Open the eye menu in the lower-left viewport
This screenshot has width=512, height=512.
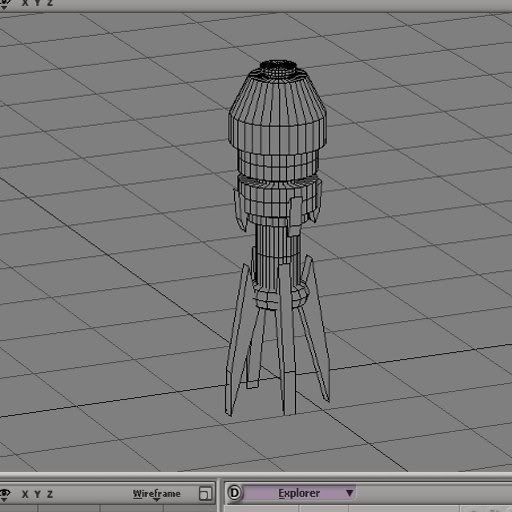point(5,494)
